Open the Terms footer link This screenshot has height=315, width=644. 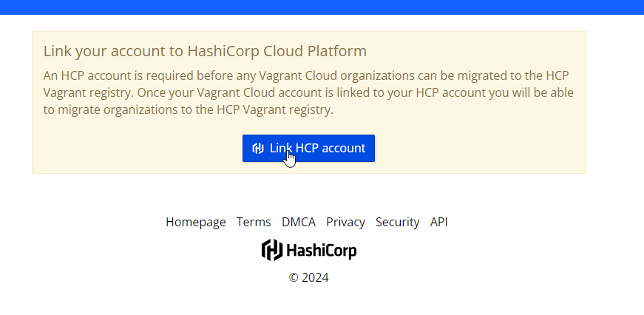point(254,222)
